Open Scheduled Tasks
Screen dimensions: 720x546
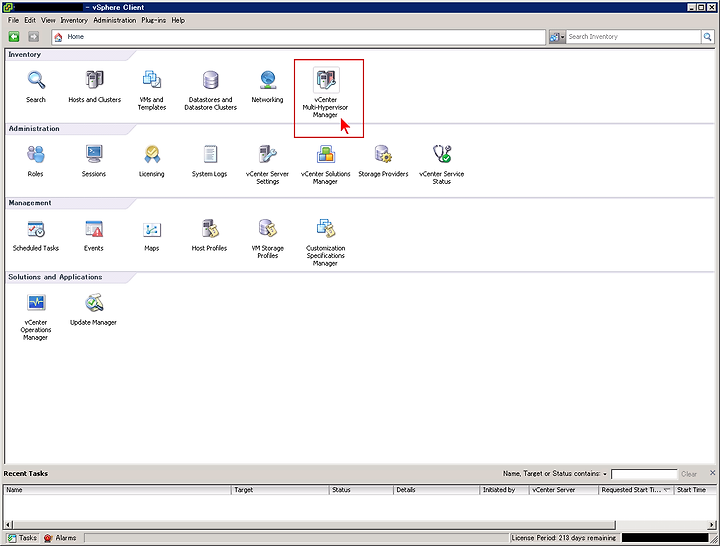[36, 229]
